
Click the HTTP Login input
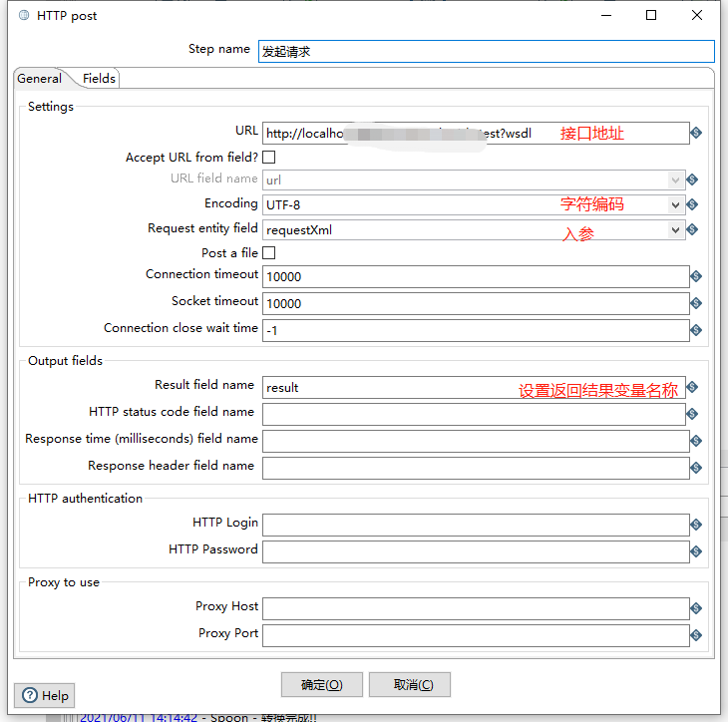(476, 525)
